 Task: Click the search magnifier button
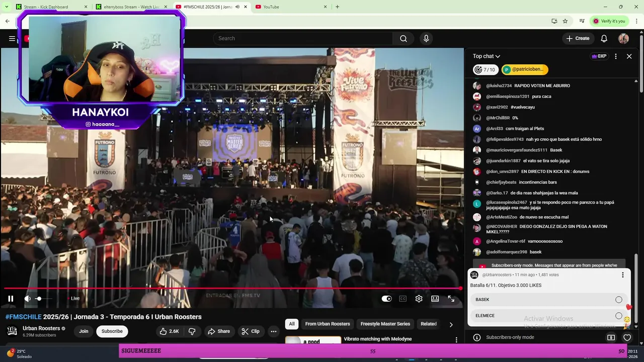(404, 39)
